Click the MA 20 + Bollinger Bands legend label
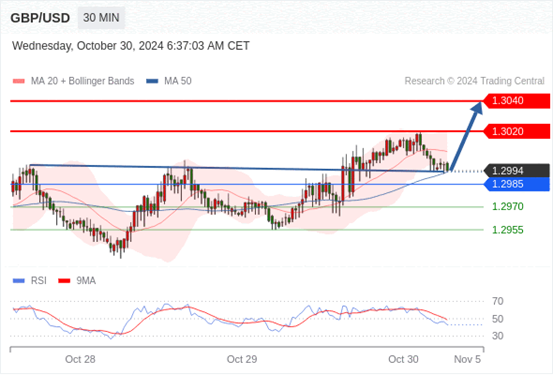 83,81
